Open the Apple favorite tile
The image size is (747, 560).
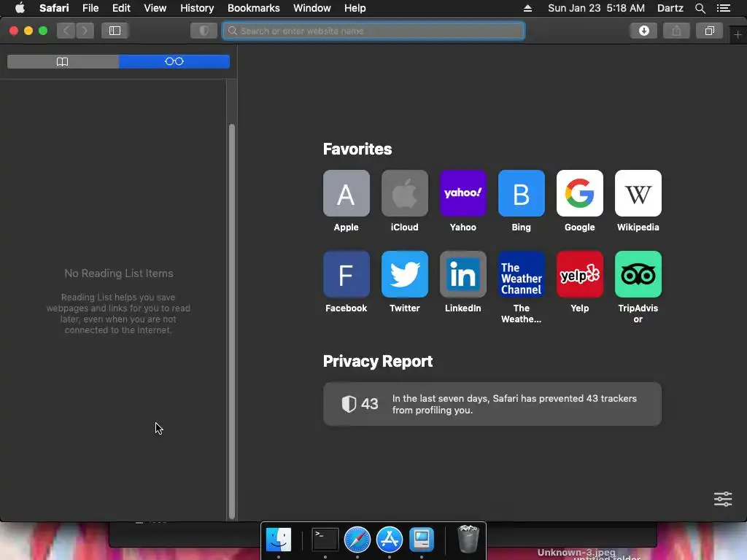click(x=347, y=193)
